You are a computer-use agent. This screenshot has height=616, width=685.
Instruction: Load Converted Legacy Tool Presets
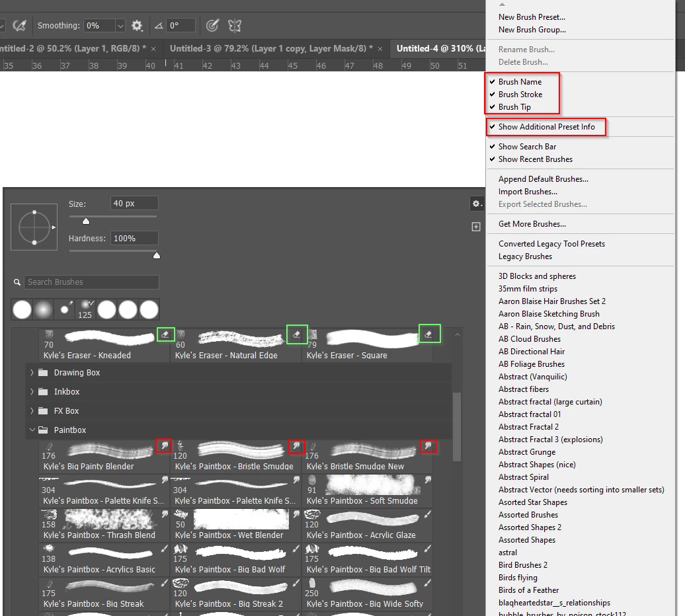pos(551,244)
